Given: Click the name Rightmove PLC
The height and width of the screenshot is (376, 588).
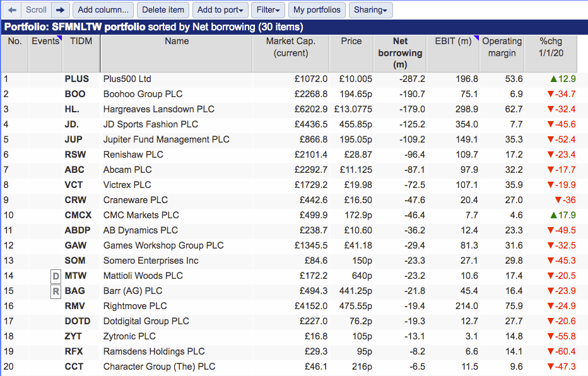Looking at the screenshot, I should (x=135, y=306).
